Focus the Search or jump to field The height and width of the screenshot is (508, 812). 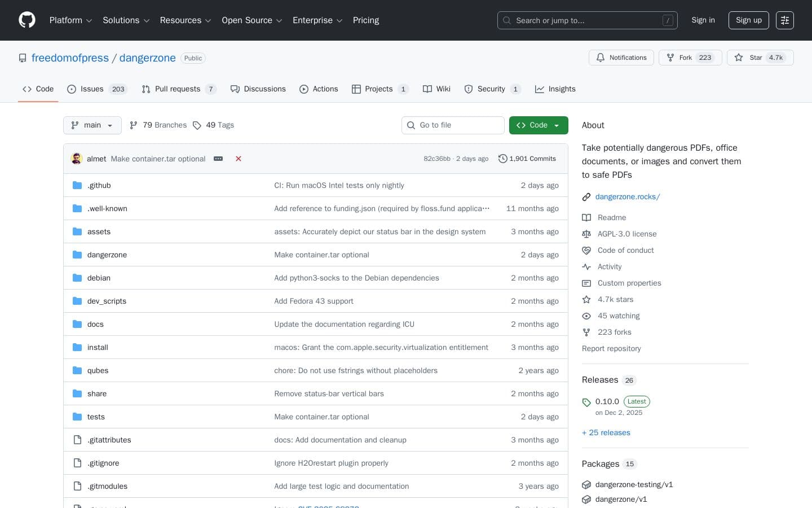(588, 20)
